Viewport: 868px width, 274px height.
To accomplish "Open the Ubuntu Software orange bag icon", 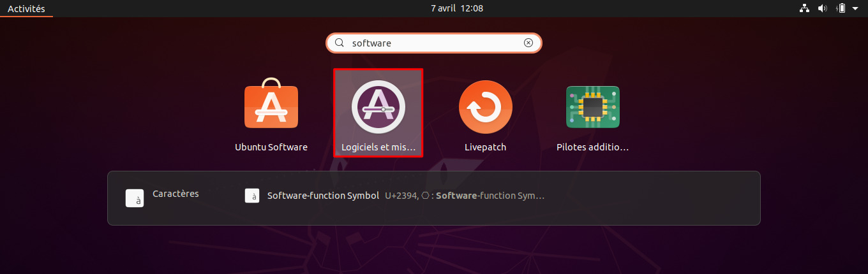I will coord(271,104).
